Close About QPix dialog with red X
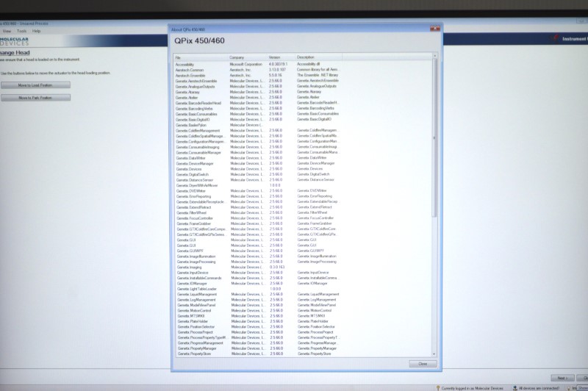Viewport: 588px width, 391px height. tap(434, 29)
